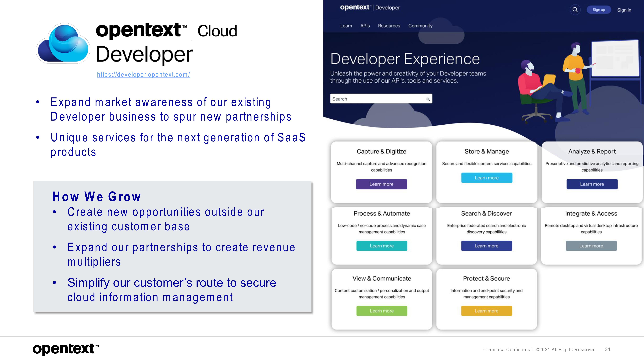Open the Learn menu
The height and width of the screenshot is (362, 644).
(346, 26)
